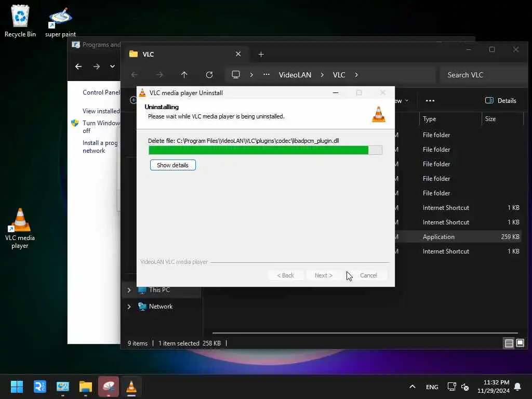
Task: Select VideoLAN in the address breadcrumb
Action: coord(295,75)
